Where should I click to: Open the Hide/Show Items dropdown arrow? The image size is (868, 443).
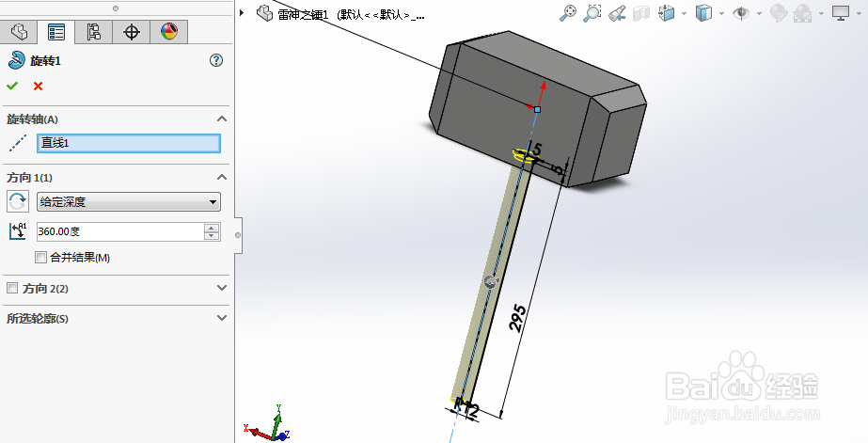coord(759,13)
